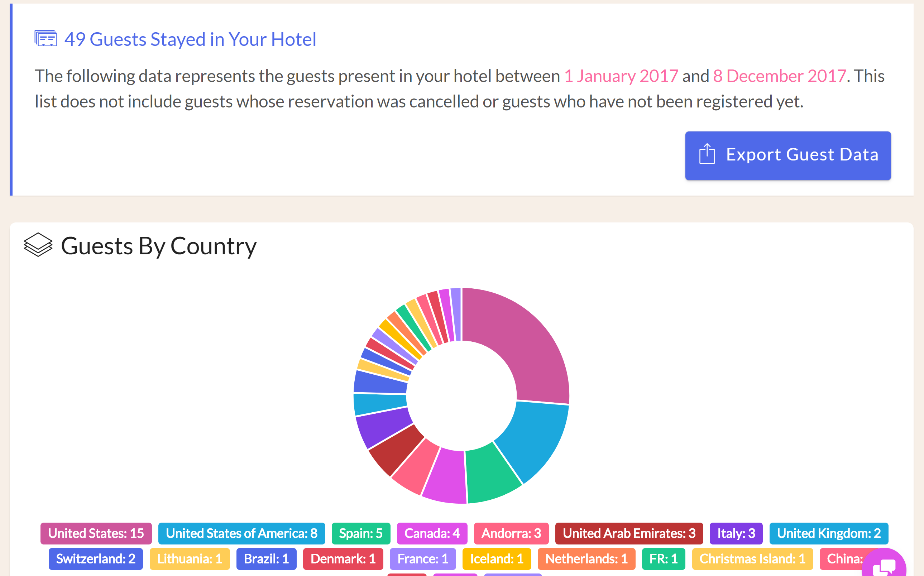Click the Guests By Country layers icon

point(37,246)
